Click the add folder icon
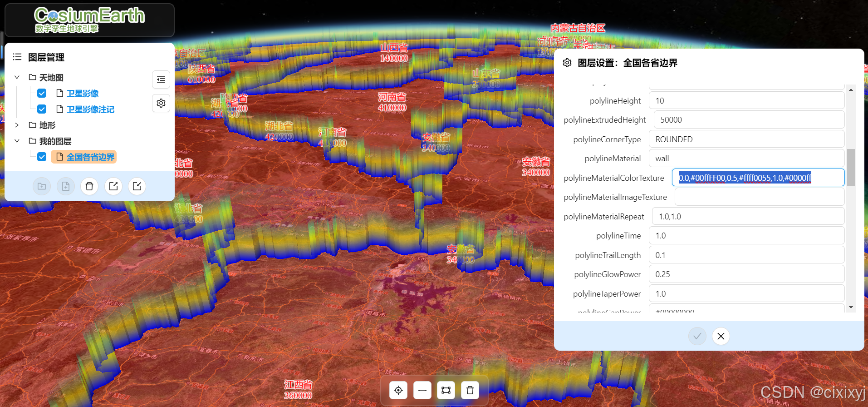The image size is (868, 407). [42, 186]
